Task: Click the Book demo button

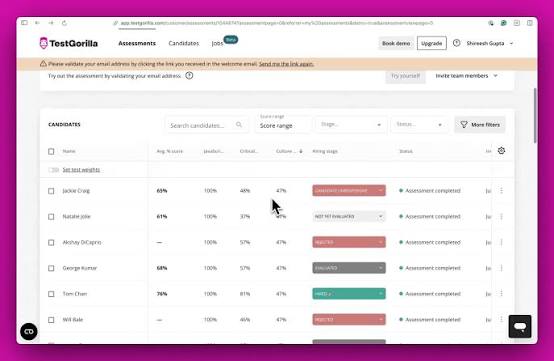Action: pyautogui.click(x=396, y=43)
